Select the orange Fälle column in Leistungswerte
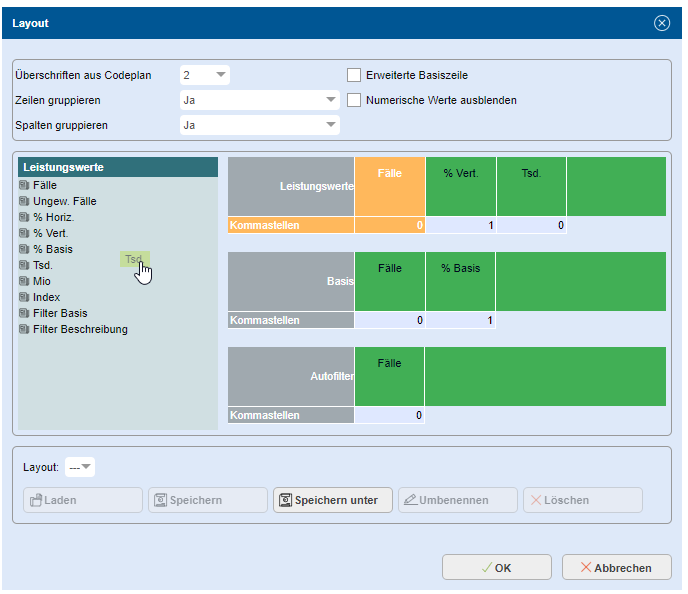 click(390, 186)
